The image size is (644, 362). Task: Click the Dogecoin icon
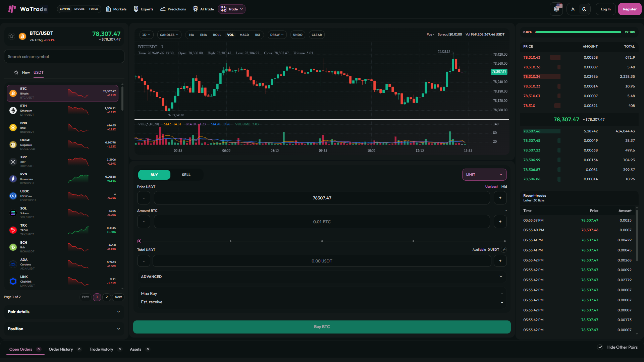click(x=13, y=144)
